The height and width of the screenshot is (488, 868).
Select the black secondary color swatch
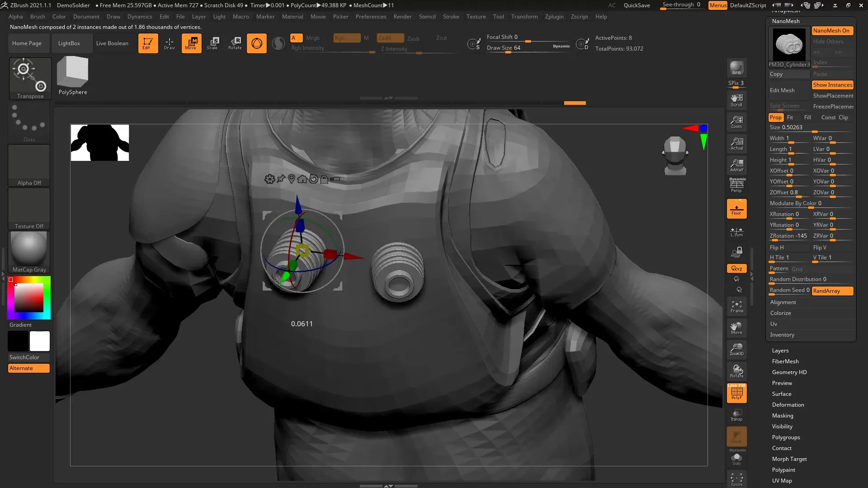pos(18,341)
